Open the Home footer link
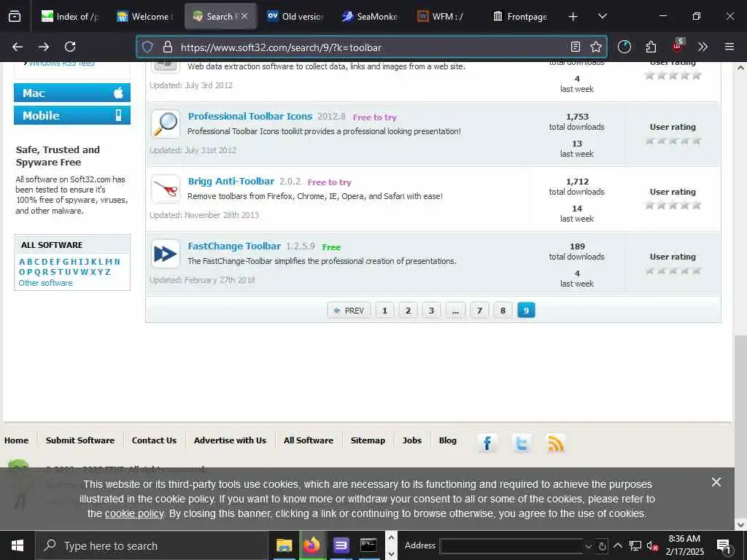 point(16,440)
